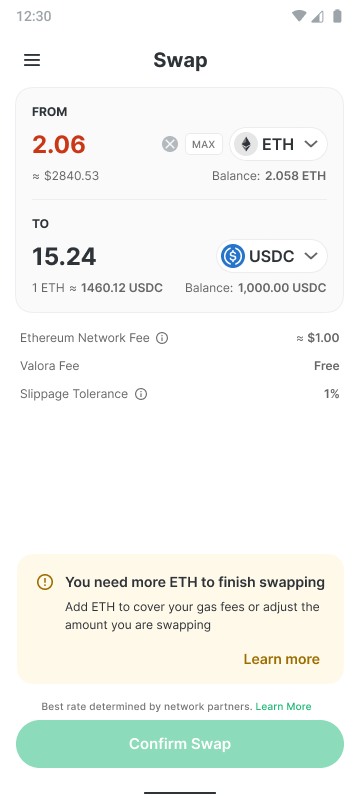Tap the Confirm Swap button

tap(180, 744)
